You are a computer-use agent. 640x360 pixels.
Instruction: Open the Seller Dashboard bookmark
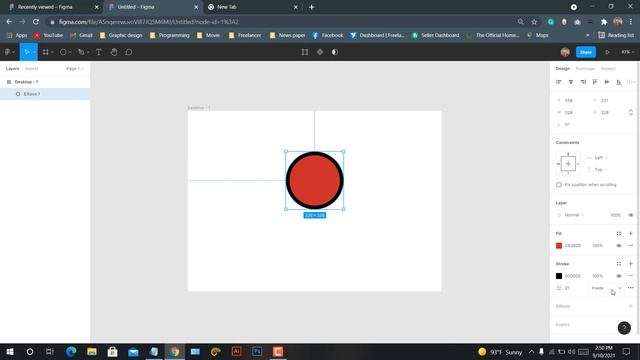[436, 36]
